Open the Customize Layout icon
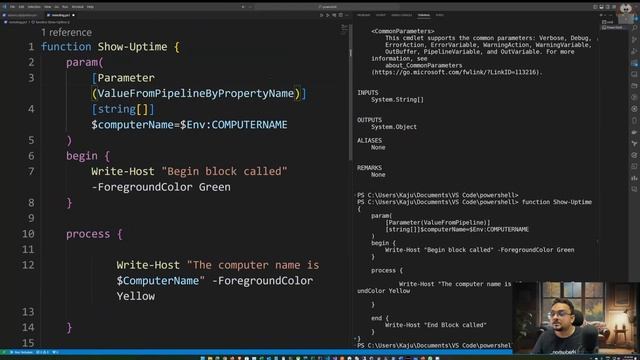The width and height of the screenshot is (640, 360). click(x=614, y=7)
